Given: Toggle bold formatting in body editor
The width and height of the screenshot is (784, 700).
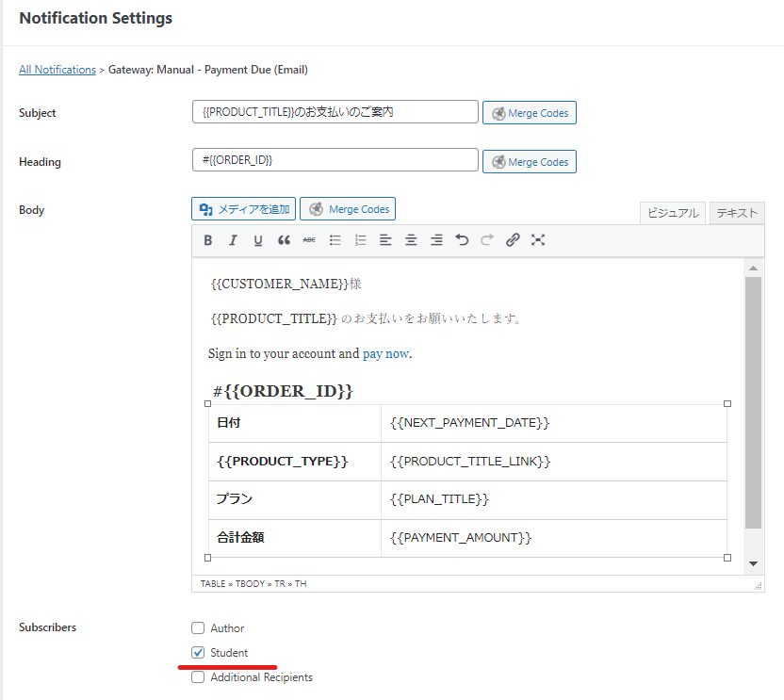Looking at the screenshot, I should (x=208, y=240).
